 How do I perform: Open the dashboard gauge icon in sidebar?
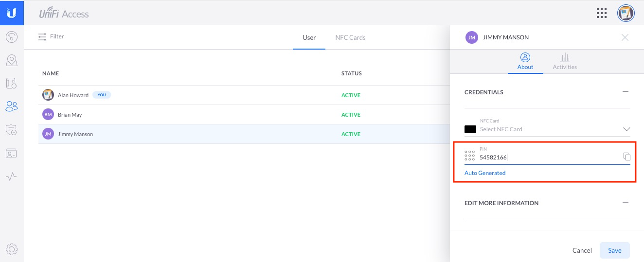[x=12, y=37]
